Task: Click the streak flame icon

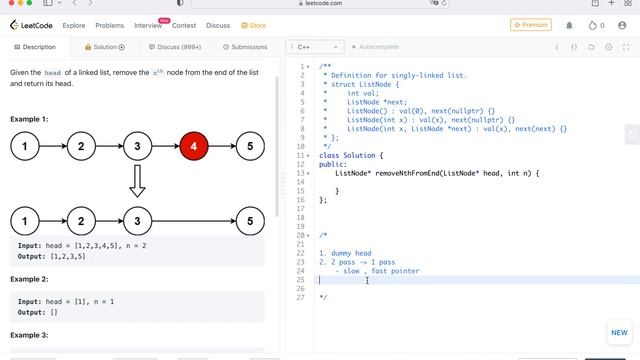Action: 592,25
